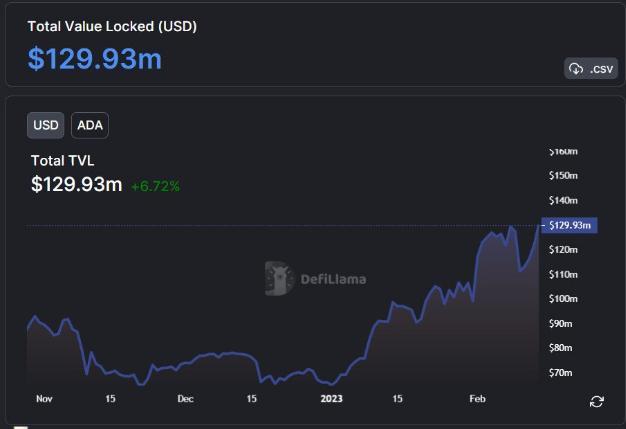The height and width of the screenshot is (429, 626).
Task: Click the $100m y-axis label
Action: 563,299
